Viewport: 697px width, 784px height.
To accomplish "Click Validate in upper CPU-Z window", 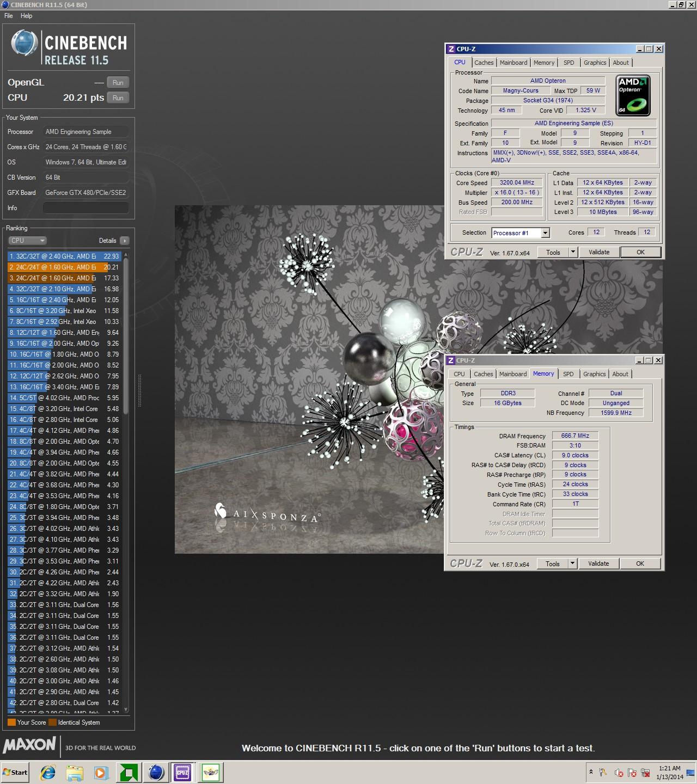I will tap(599, 252).
